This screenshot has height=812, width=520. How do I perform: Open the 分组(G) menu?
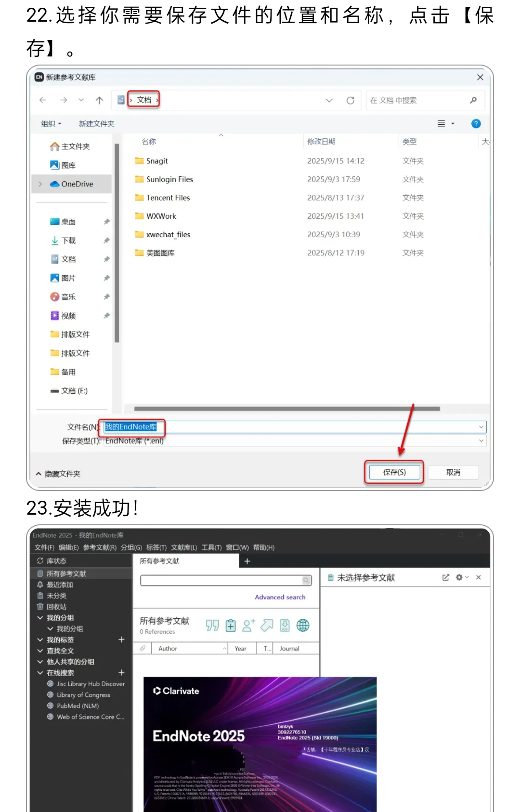131,547
